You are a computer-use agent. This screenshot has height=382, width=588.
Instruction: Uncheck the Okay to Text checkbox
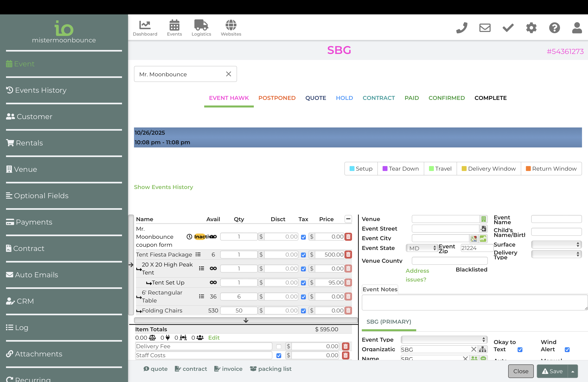520,349
